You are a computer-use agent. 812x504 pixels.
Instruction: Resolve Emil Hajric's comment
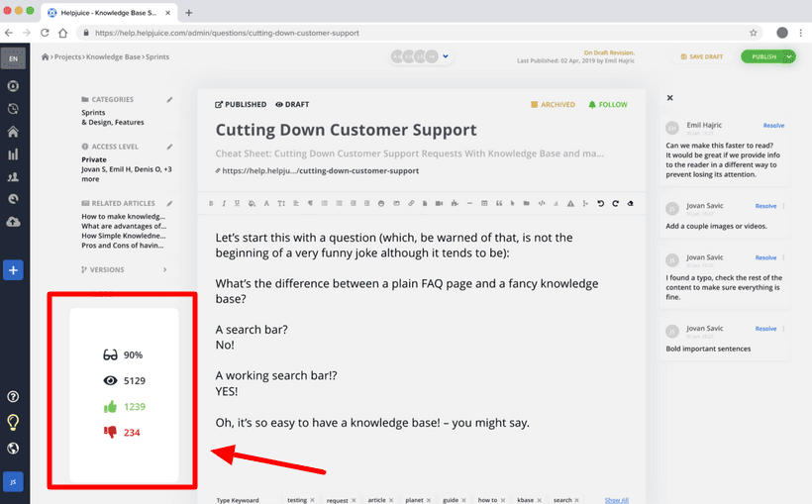point(773,126)
